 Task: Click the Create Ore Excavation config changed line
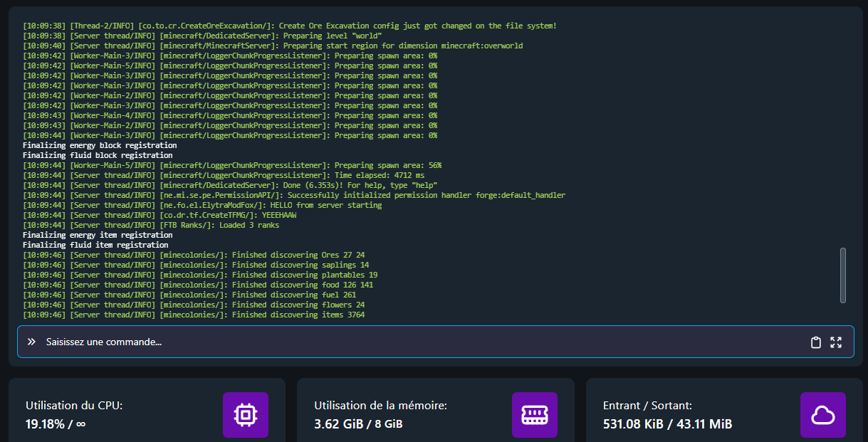(x=290, y=26)
